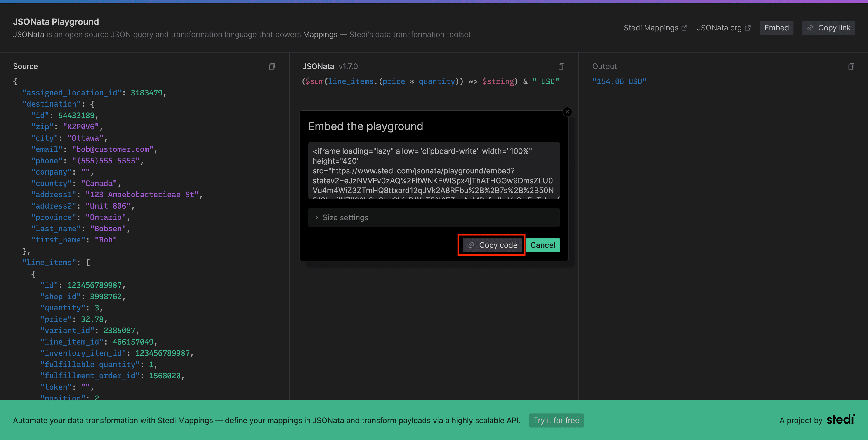Cancel the embed dialog
This screenshot has width=868, height=440.
[543, 245]
